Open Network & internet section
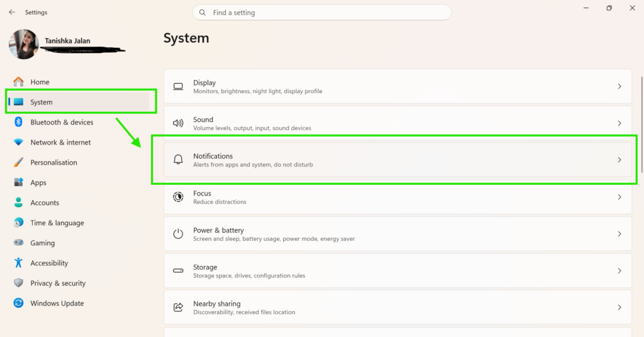 click(78, 142)
